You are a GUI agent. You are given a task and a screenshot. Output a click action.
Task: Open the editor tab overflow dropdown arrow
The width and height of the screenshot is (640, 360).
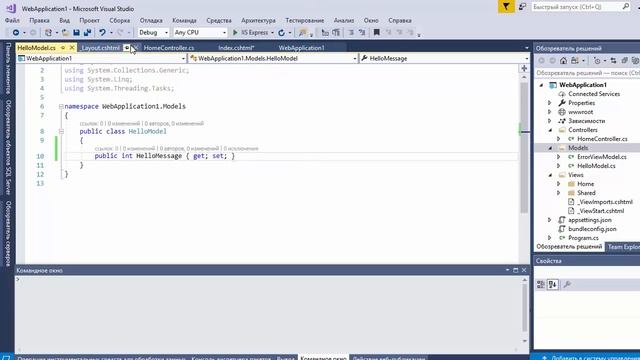(x=527, y=48)
